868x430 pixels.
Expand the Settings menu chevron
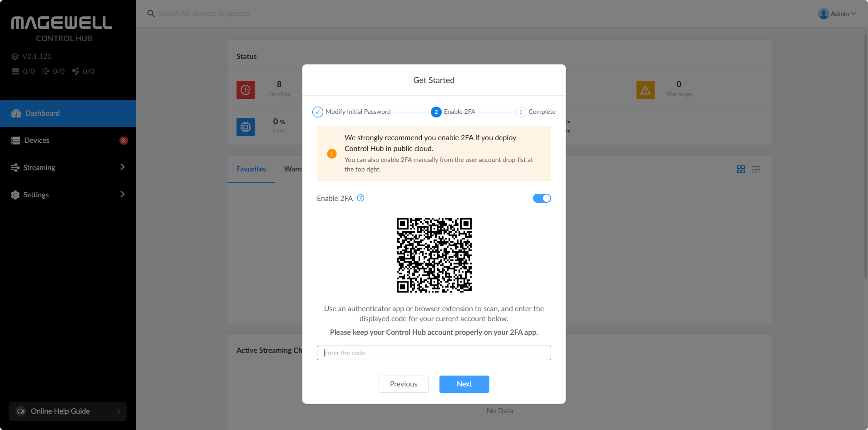(123, 195)
